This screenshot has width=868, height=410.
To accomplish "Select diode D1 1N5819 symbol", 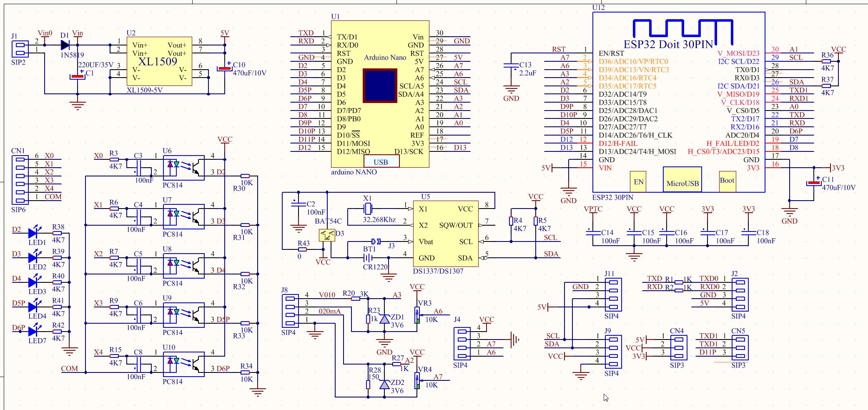I will click(65, 45).
